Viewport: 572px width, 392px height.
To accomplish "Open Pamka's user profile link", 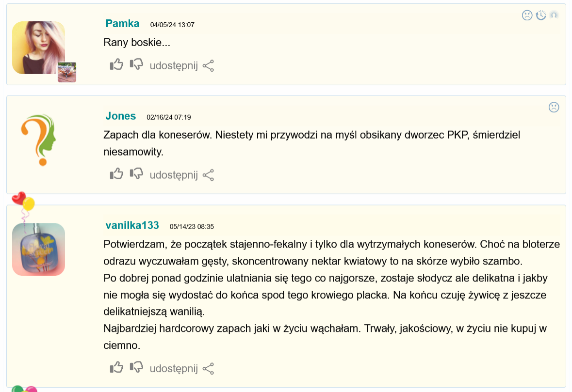I will pos(122,23).
